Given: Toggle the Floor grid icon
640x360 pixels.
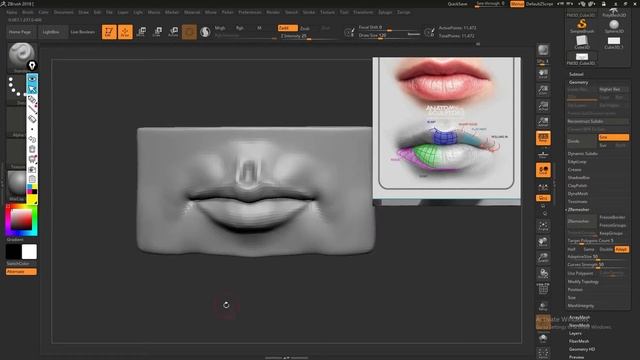Looking at the screenshot, I should click(x=543, y=154).
